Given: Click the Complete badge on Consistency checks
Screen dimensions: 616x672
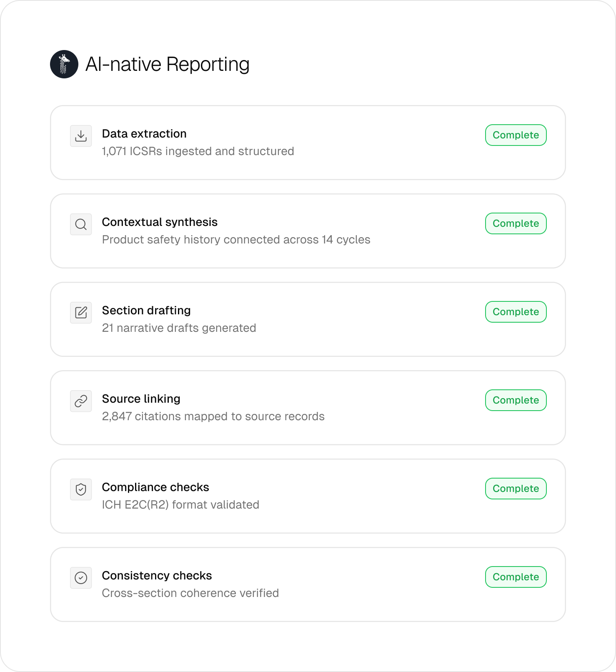Looking at the screenshot, I should tap(516, 577).
